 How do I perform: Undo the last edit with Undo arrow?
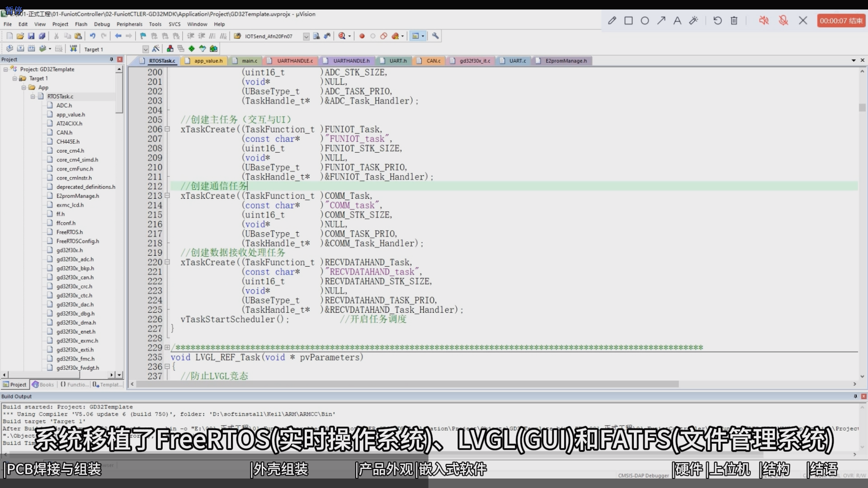(x=93, y=36)
